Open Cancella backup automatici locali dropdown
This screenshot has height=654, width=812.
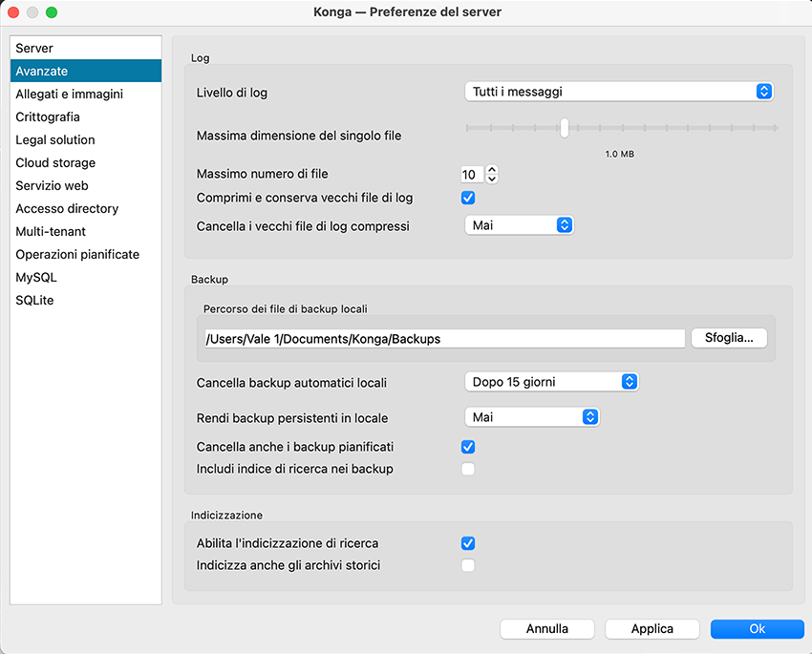pyautogui.click(x=551, y=382)
